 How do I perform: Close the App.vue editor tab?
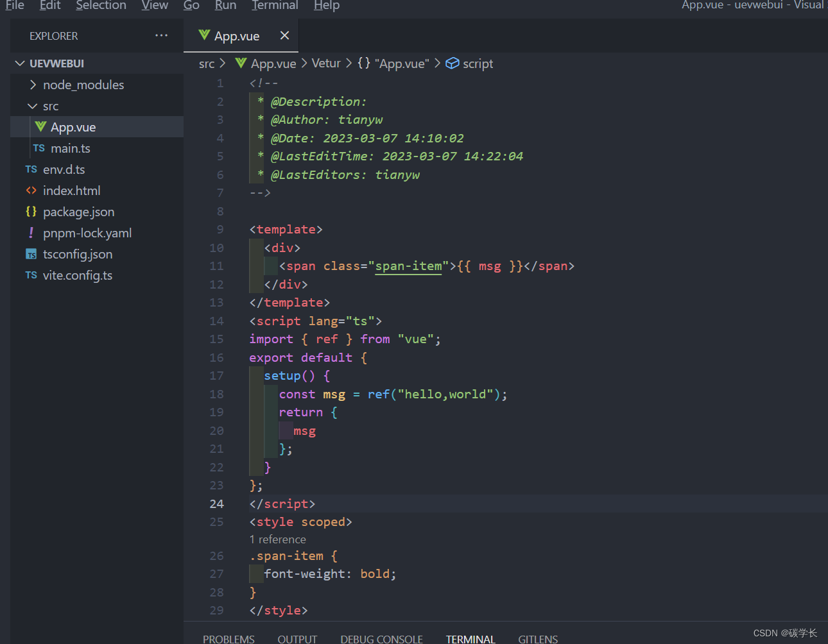pyautogui.click(x=284, y=36)
